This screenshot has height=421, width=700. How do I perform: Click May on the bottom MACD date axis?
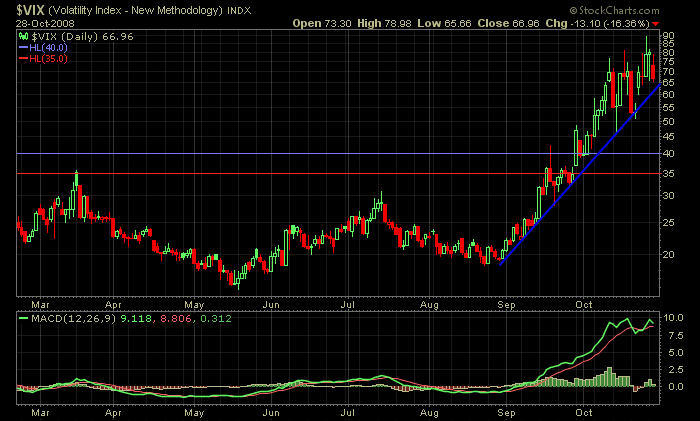tap(194, 413)
